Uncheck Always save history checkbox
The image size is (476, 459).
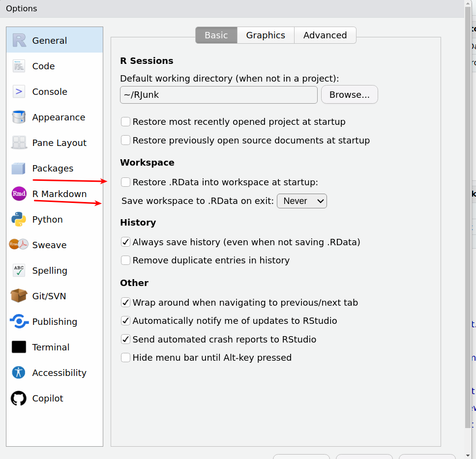pos(126,242)
